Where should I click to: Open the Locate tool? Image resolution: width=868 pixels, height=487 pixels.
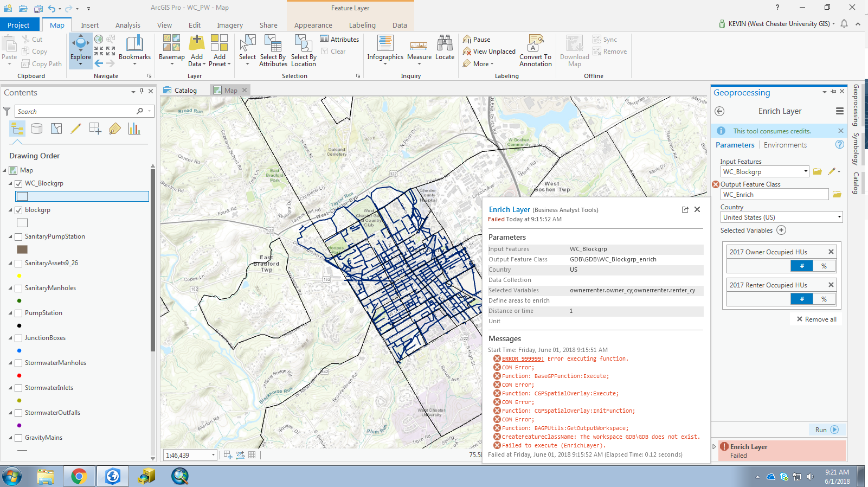coord(445,48)
